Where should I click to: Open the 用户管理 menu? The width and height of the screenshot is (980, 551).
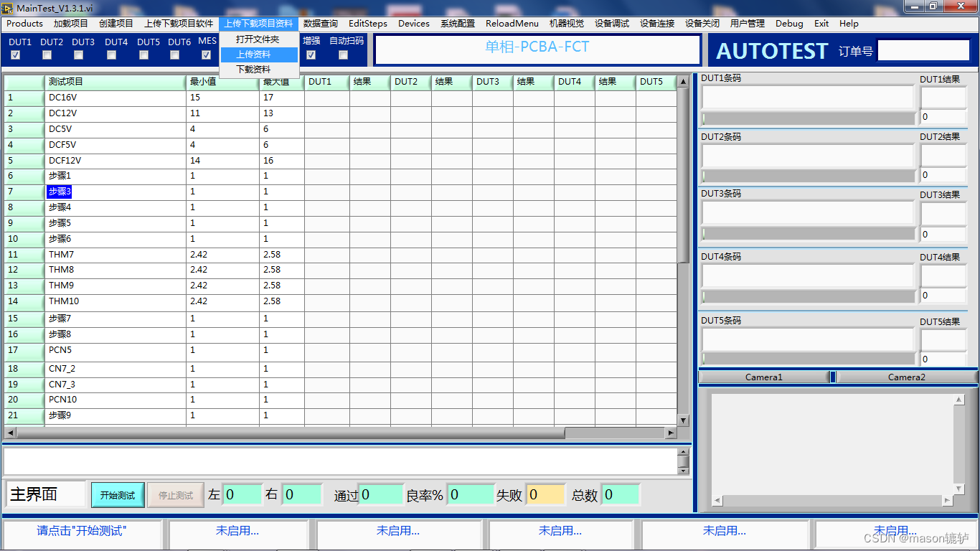click(748, 24)
